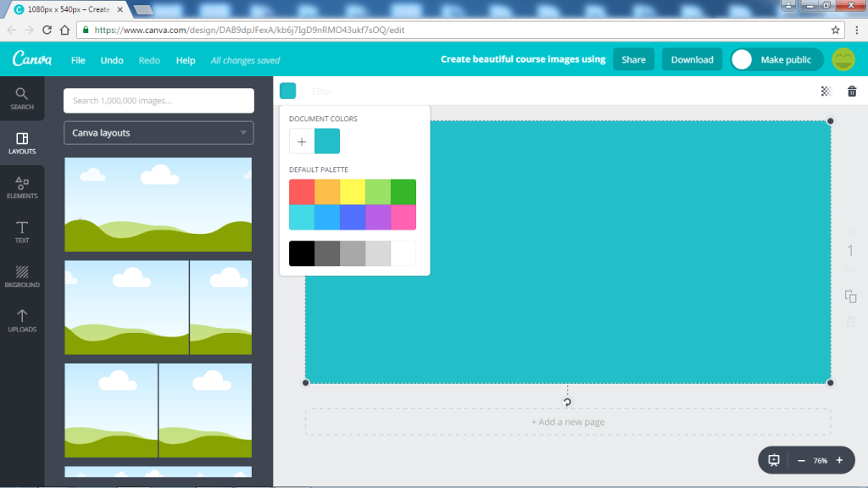Open the Background panel

point(22,275)
